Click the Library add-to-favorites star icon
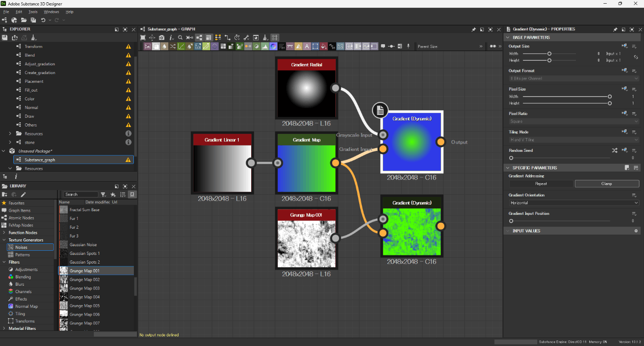The width and height of the screenshot is (644, 346). click(113, 195)
